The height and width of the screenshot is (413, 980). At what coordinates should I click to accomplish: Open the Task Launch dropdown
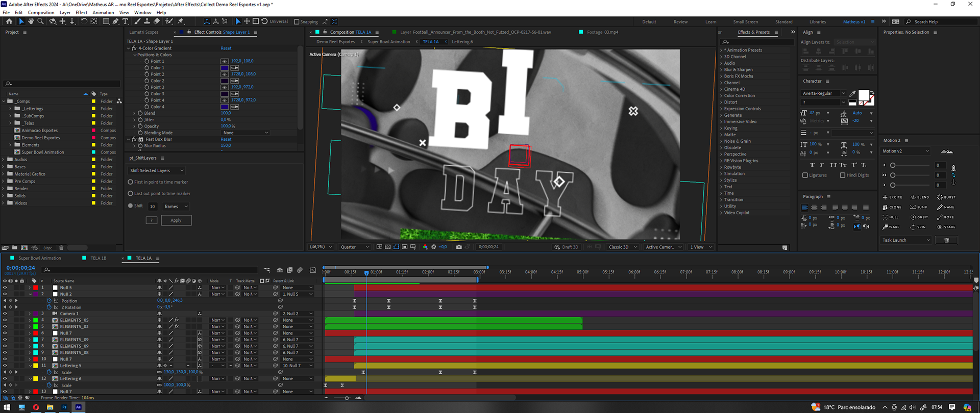(x=906, y=240)
